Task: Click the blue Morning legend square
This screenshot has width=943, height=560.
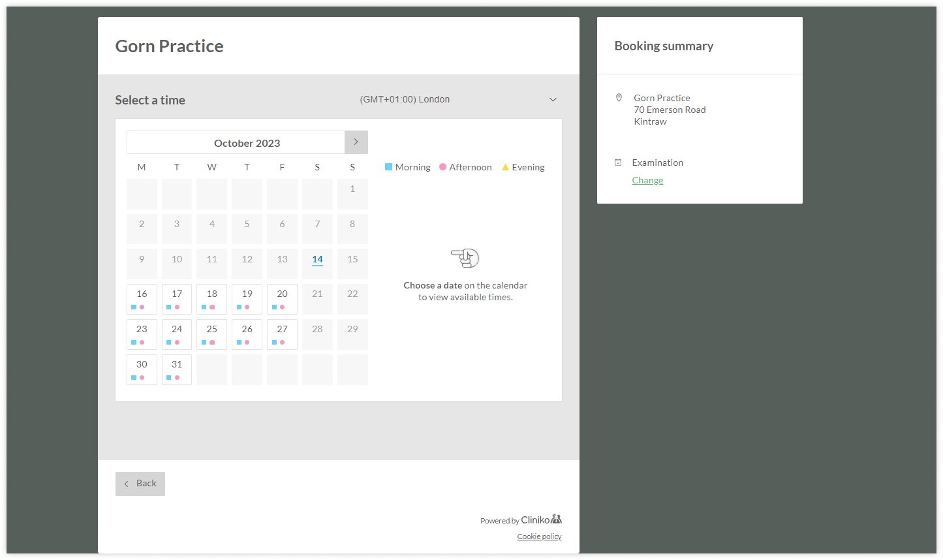Action: click(x=388, y=167)
